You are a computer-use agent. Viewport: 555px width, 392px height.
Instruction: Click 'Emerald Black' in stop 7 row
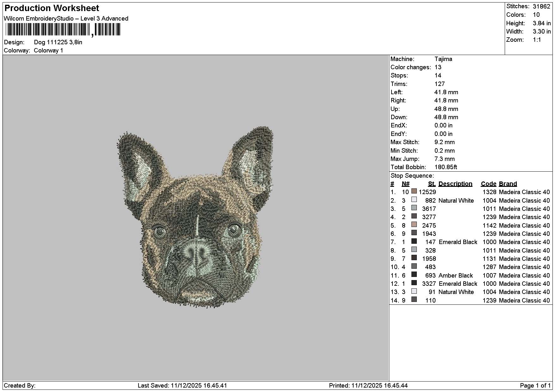(458, 242)
